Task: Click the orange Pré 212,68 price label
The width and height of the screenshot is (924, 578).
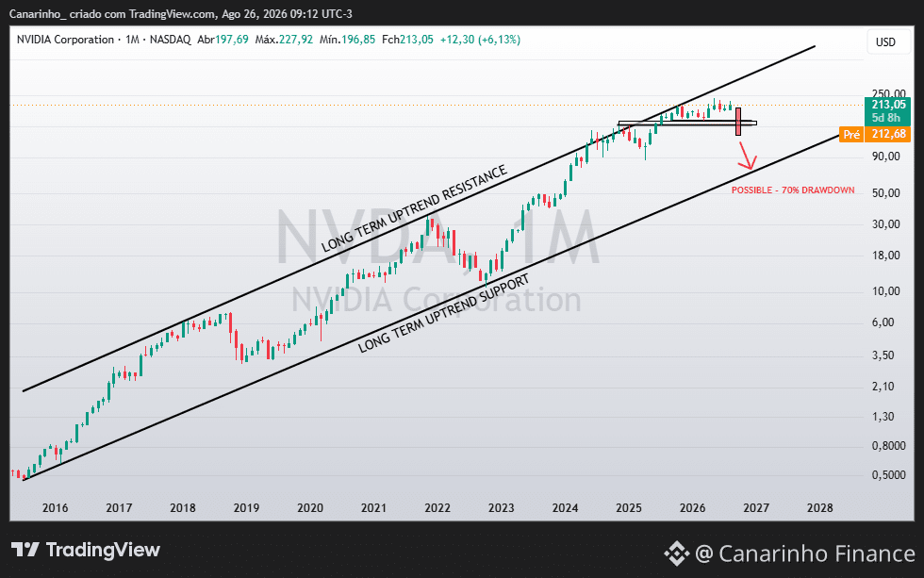Action: 875,134
